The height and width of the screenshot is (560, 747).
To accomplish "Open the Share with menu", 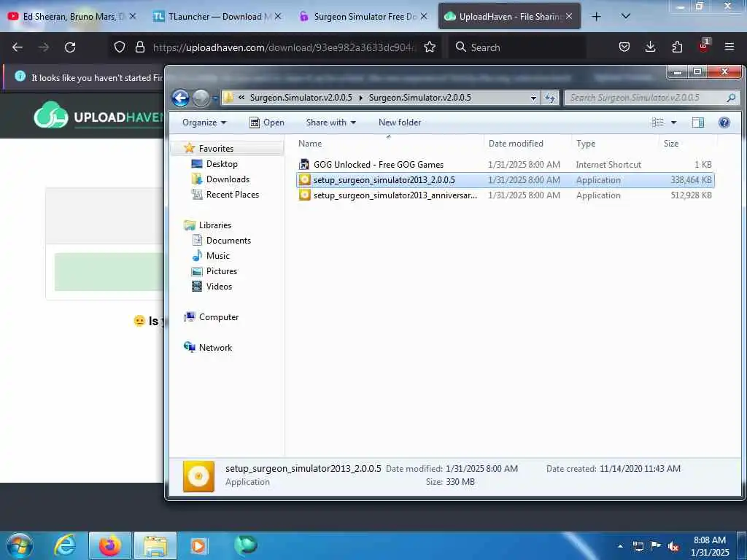I will point(330,122).
